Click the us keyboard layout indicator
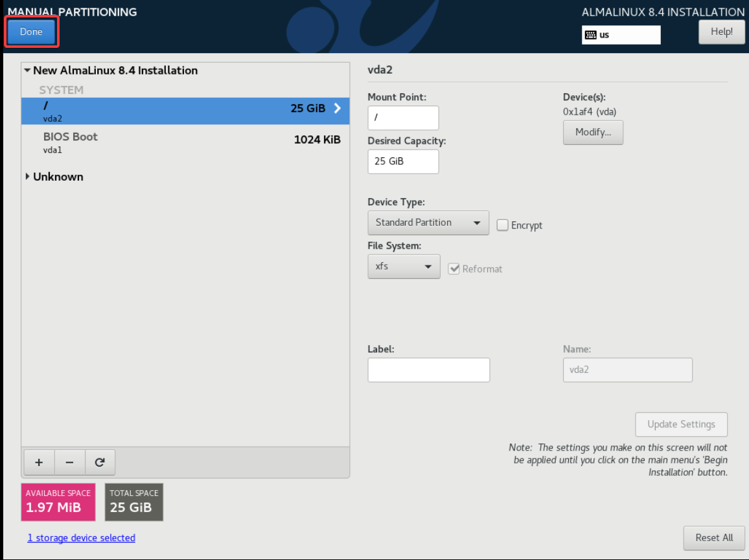 click(621, 35)
